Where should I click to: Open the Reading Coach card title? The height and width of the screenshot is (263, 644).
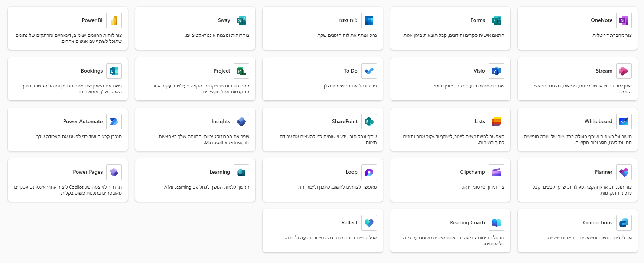pyautogui.click(x=467, y=223)
